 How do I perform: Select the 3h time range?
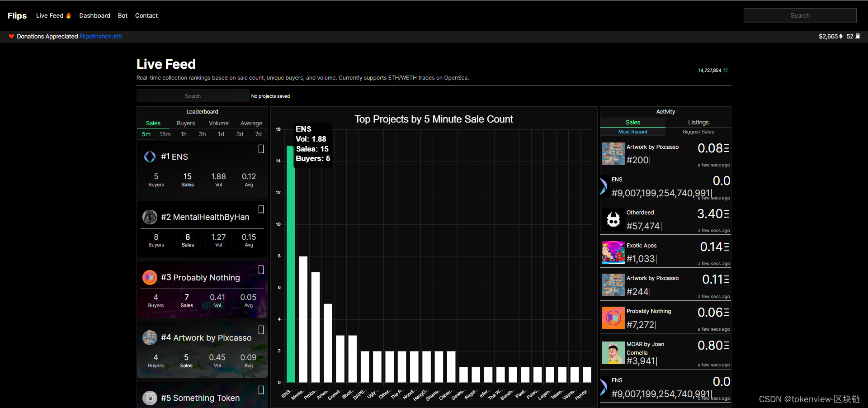tap(202, 134)
